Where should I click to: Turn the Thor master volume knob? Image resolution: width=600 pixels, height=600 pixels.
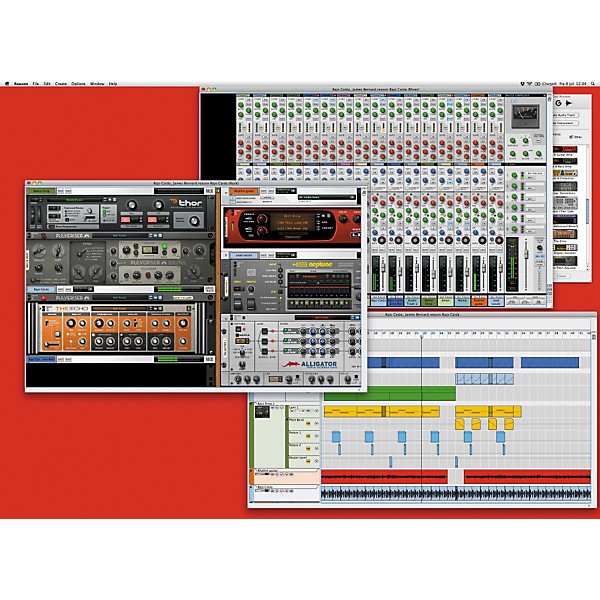194,220
